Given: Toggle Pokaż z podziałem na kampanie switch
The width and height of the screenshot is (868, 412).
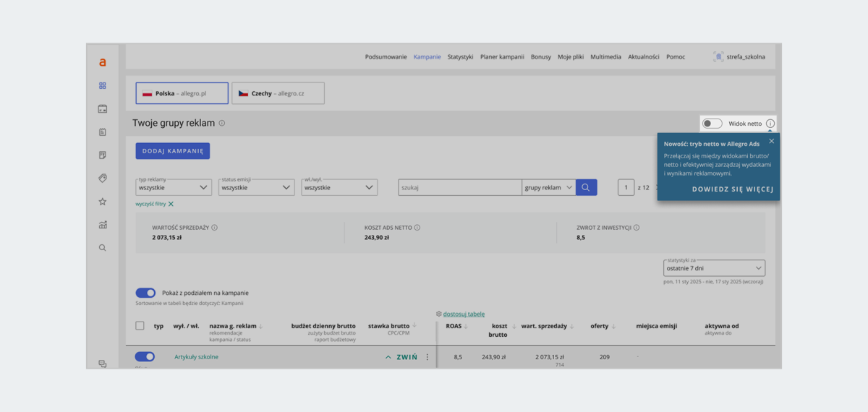Looking at the screenshot, I should click(145, 293).
